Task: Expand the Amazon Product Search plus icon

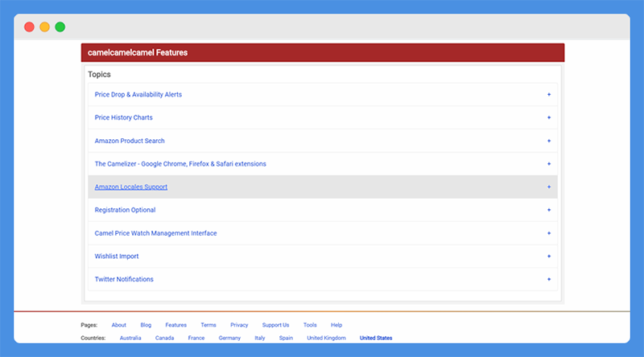Action: coord(549,141)
